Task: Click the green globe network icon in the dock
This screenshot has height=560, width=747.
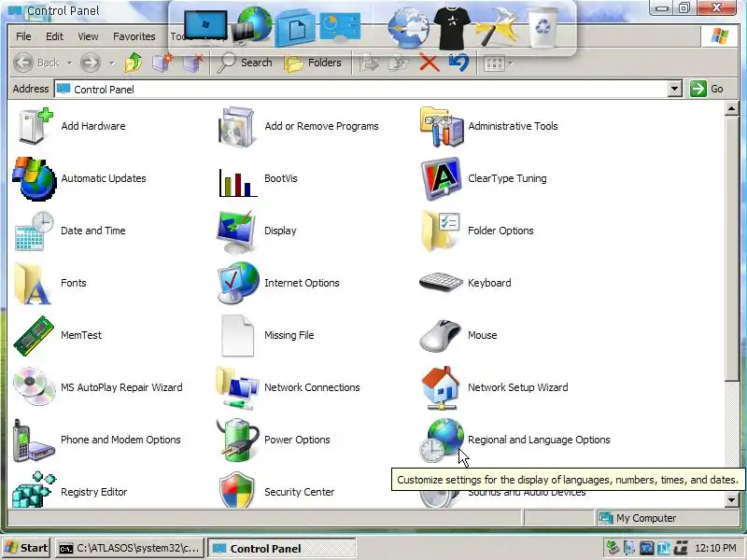Action: tap(252, 25)
